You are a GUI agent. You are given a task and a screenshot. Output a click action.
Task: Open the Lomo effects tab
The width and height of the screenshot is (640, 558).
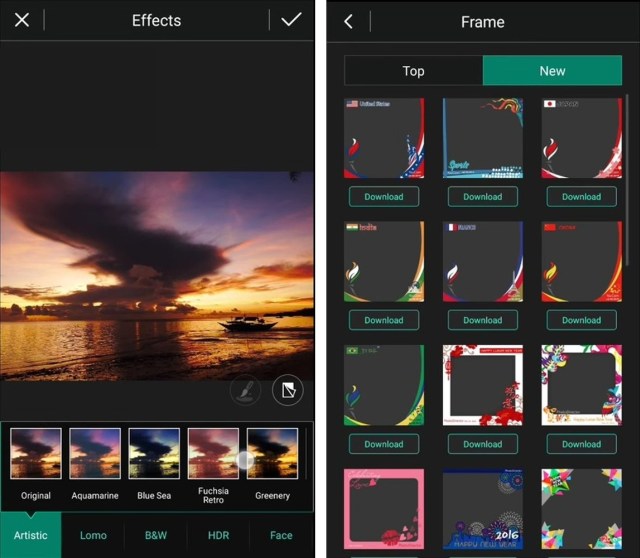(93, 535)
